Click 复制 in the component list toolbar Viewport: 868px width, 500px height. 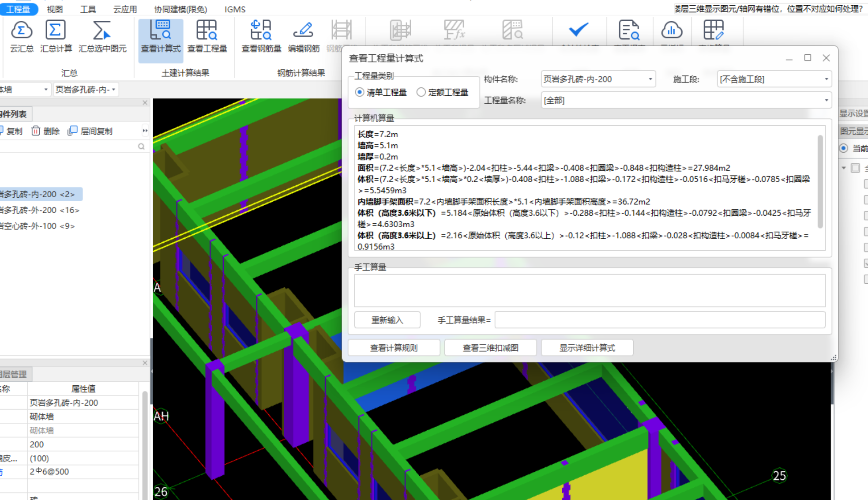click(x=11, y=131)
